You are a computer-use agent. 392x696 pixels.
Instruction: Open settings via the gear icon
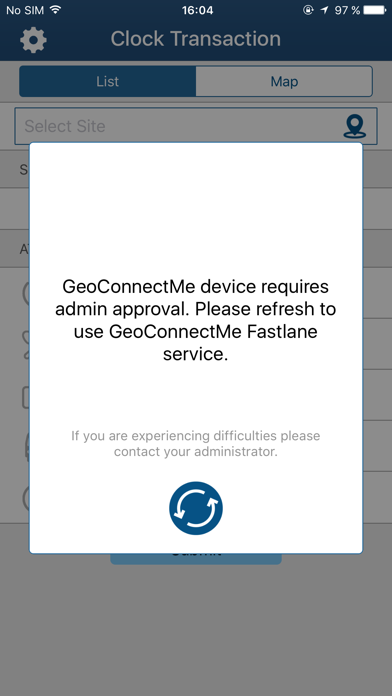tap(33, 40)
